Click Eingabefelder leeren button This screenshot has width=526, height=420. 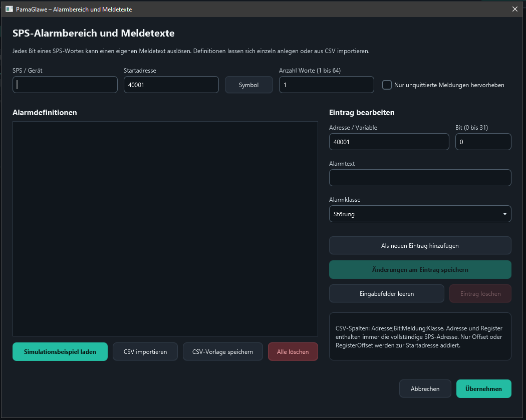pyautogui.click(x=387, y=294)
